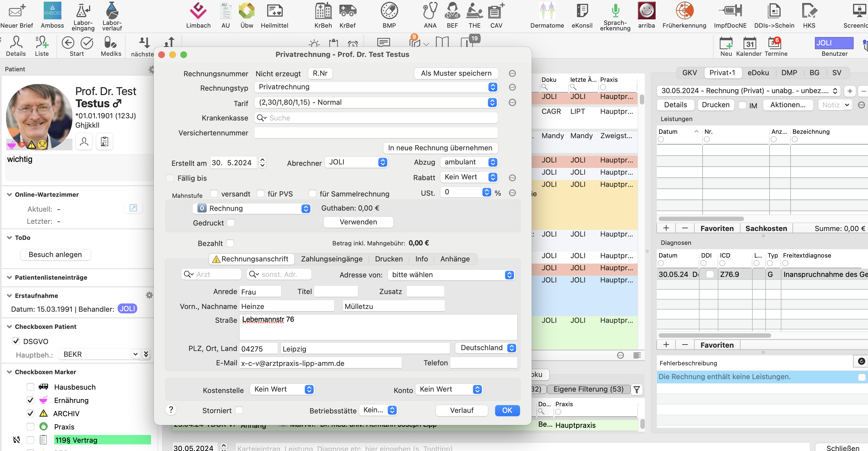This screenshot has width=868, height=451.
Task: Launch the Amboss tool
Action: (52, 15)
